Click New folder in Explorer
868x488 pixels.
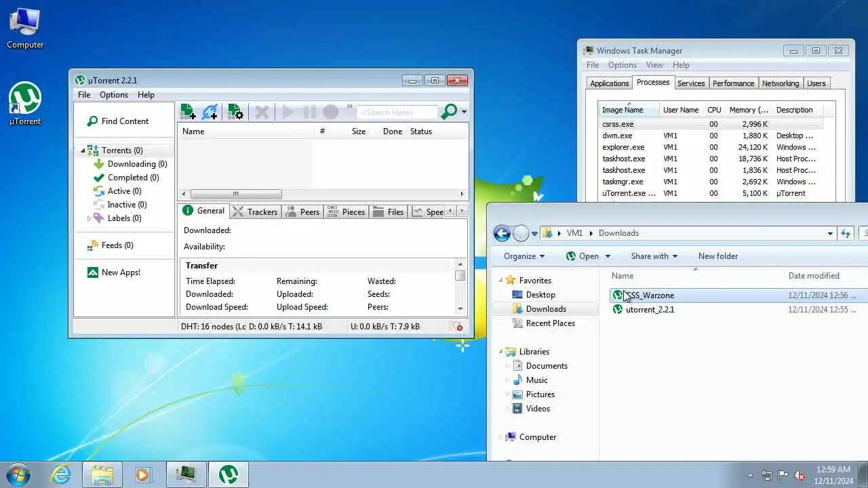point(718,256)
